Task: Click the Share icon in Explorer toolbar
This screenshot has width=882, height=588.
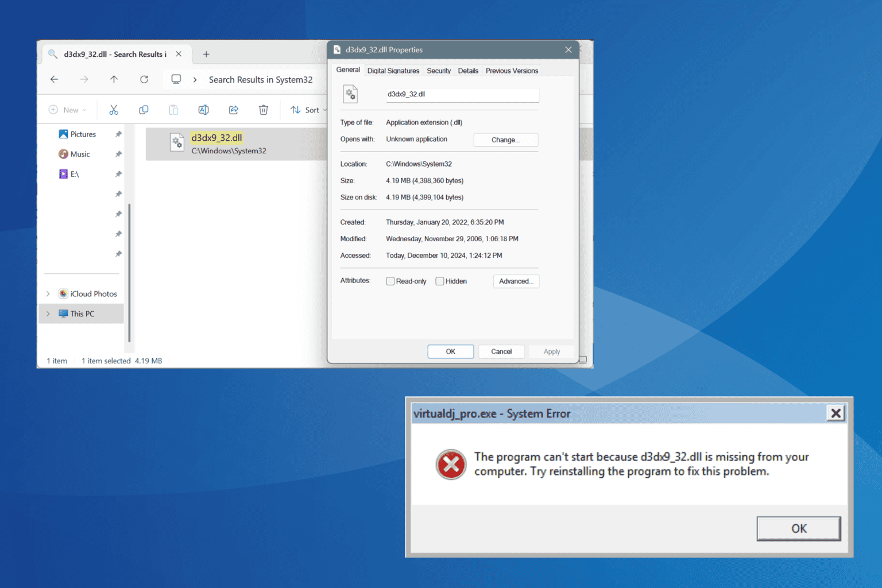Action: [233, 110]
